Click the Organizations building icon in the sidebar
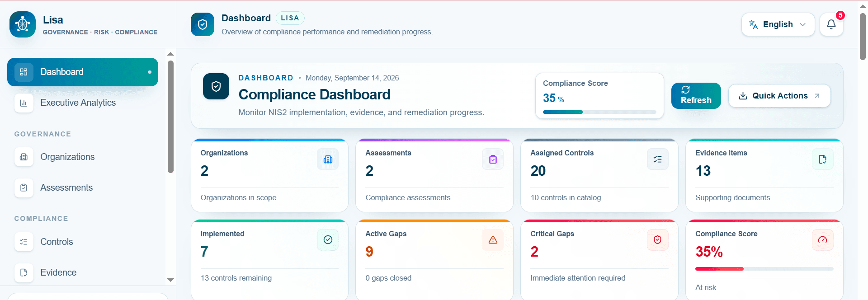The height and width of the screenshot is (300, 868). [x=24, y=157]
